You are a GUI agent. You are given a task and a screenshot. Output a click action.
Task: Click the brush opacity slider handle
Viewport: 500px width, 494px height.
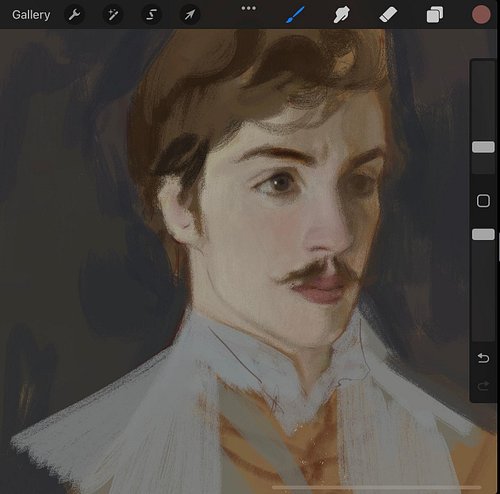[x=483, y=234]
